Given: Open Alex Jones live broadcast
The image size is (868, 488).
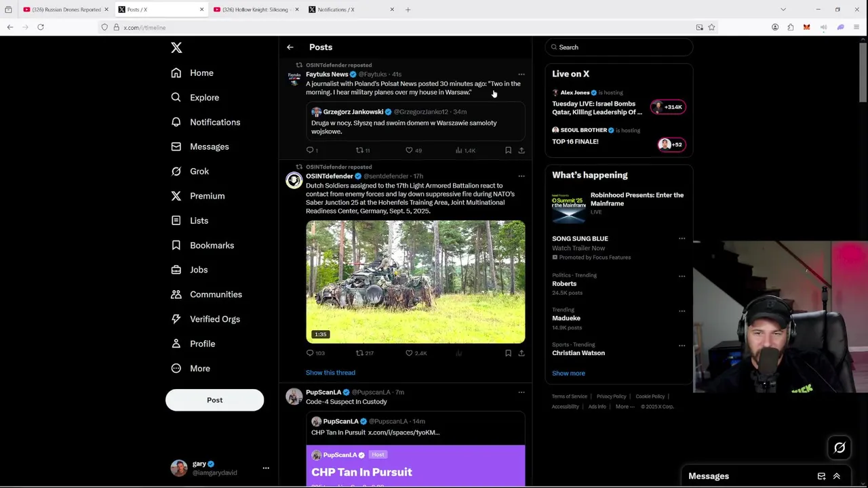Looking at the screenshot, I should point(618,103).
